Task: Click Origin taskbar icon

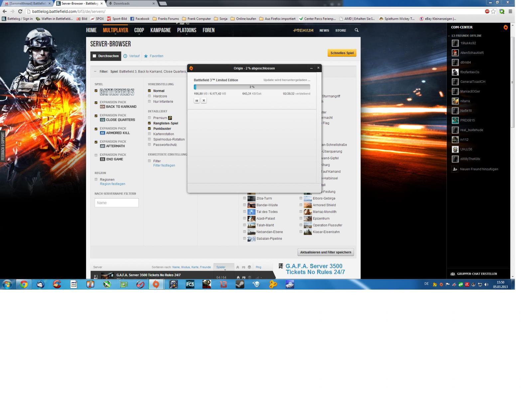Action: [156, 284]
